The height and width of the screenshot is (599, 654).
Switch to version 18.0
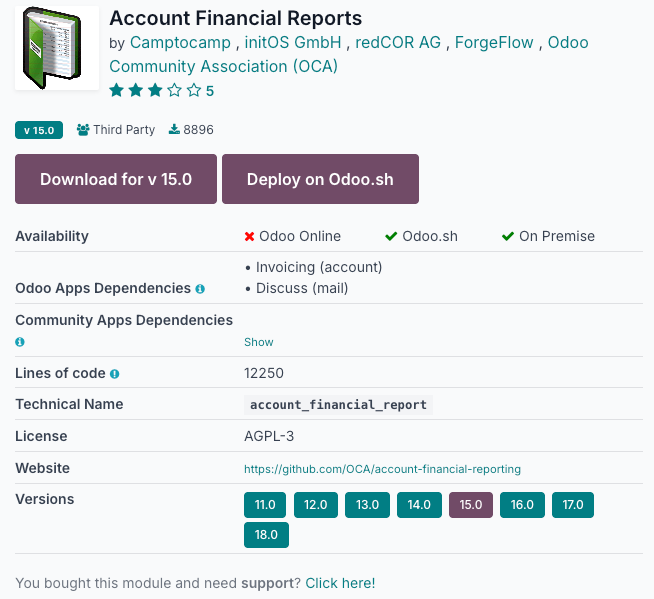(266, 535)
